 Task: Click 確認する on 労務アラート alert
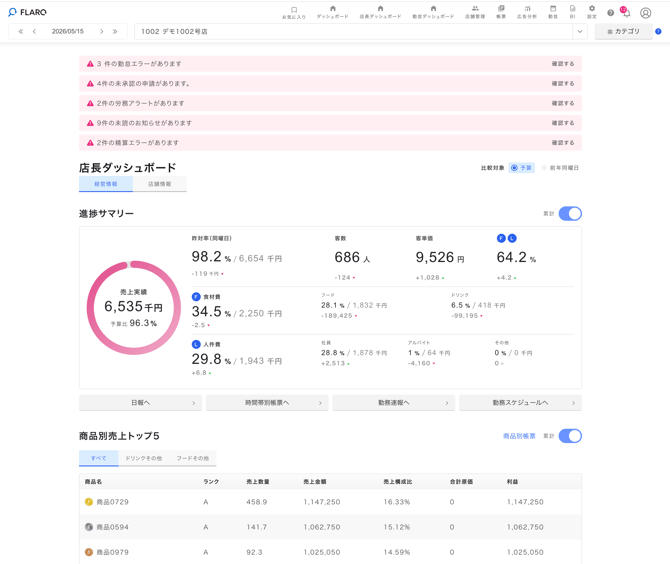[563, 103]
